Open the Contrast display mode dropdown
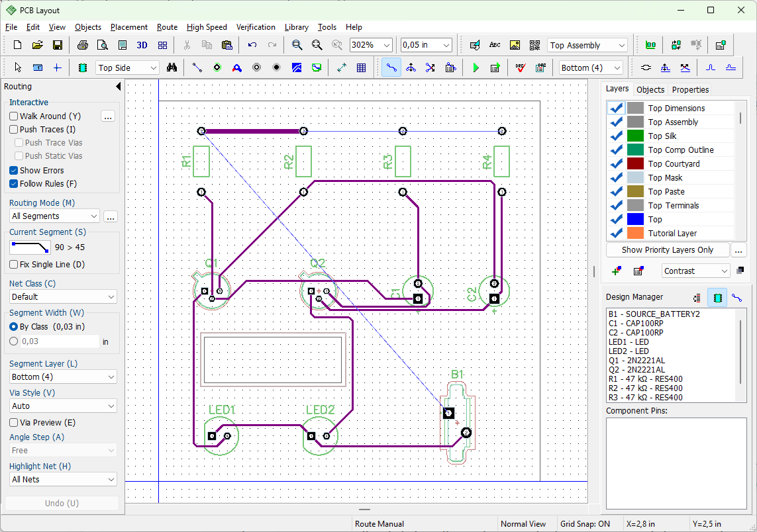 click(695, 271)
